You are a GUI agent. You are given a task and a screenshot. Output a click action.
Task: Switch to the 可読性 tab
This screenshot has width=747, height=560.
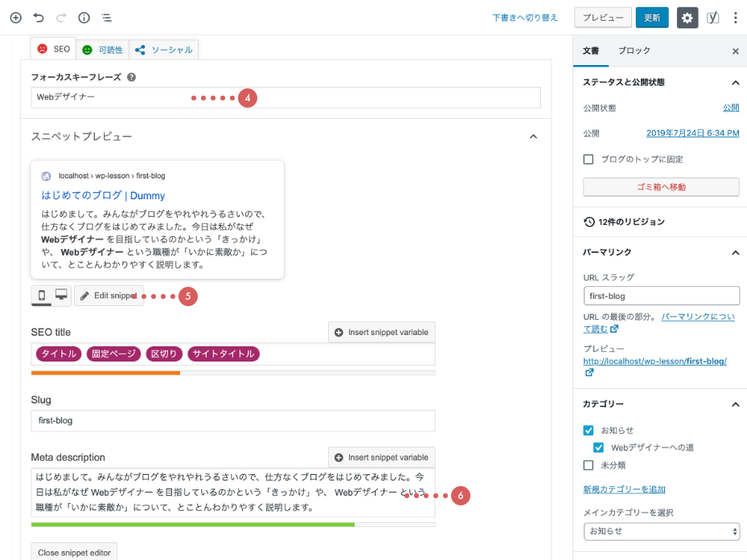tap(103, 50)
